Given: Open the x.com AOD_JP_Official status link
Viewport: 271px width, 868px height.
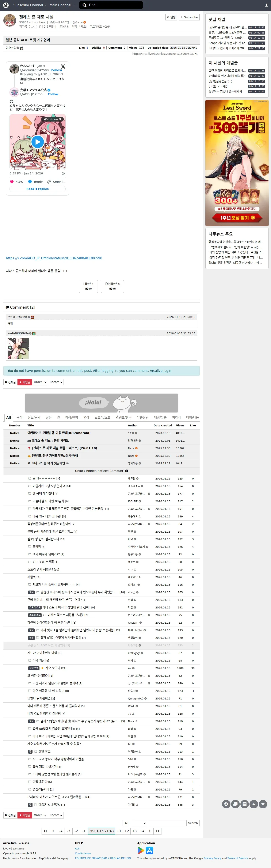Looking at the screenshot, I should click(54, 258).
